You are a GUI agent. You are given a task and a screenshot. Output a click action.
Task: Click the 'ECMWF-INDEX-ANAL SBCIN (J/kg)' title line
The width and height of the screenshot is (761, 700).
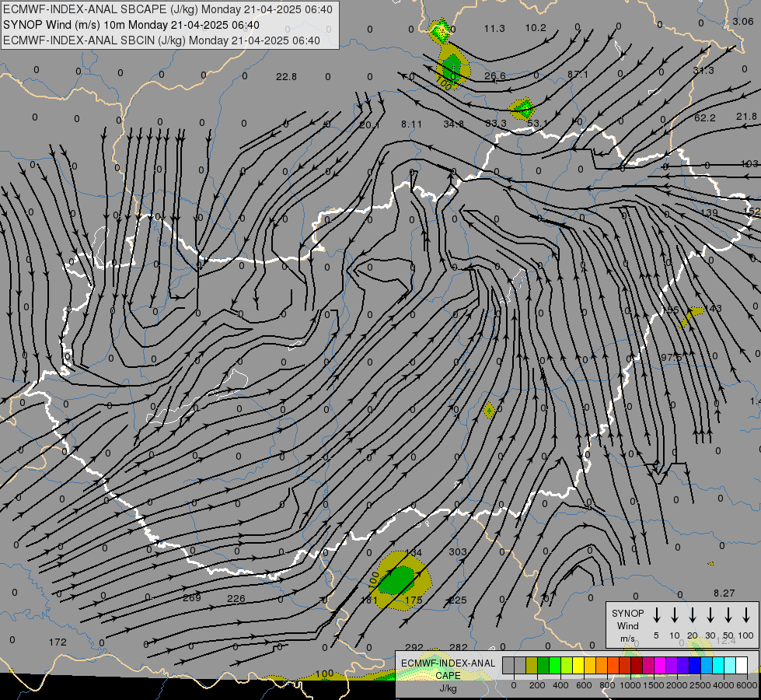point(162,40)
